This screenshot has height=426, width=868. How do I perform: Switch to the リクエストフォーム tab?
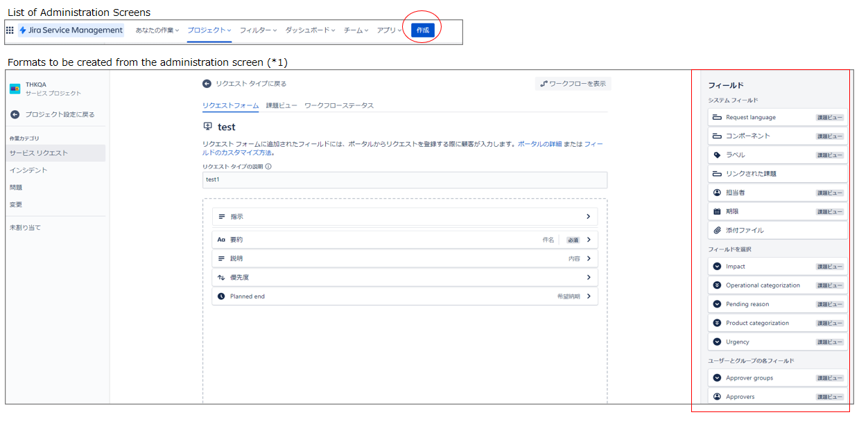[x=230, y=105]
